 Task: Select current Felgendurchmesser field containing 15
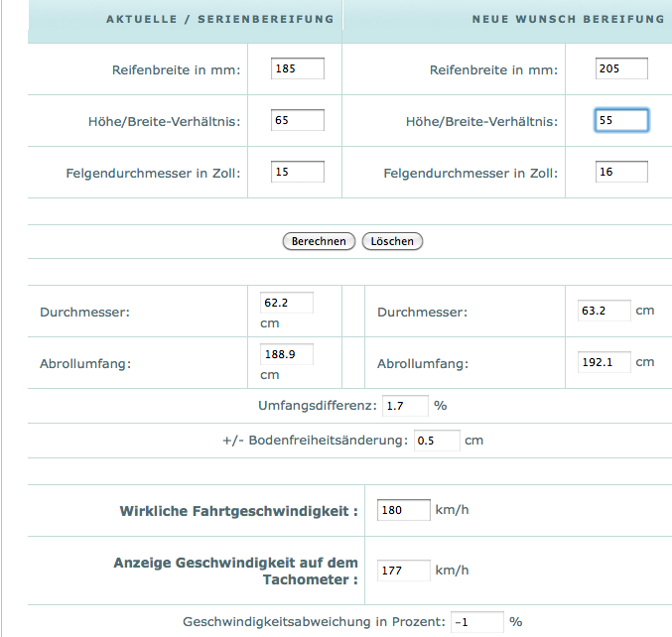click(x=298, y=172)
